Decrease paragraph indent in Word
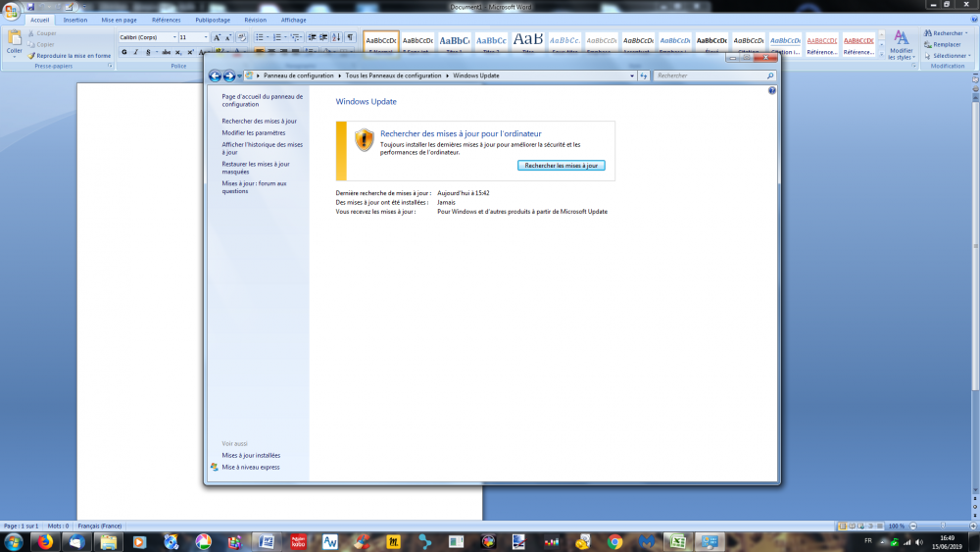This screenshot has height=552, width=980. click(312, 37)
